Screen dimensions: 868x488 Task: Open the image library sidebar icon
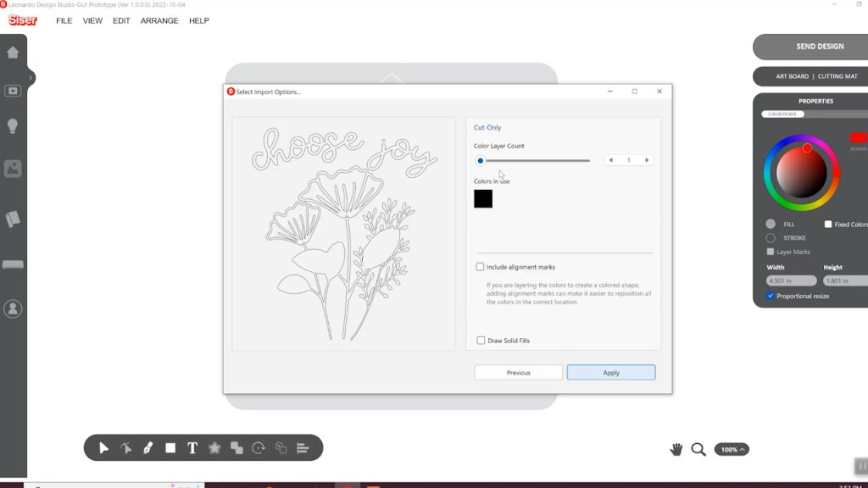tap(13, 169)
